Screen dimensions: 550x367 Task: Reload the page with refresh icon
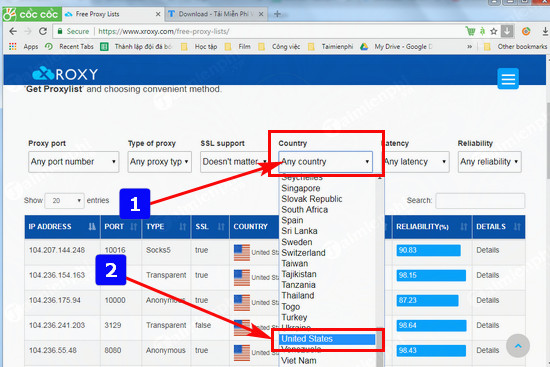43,31
